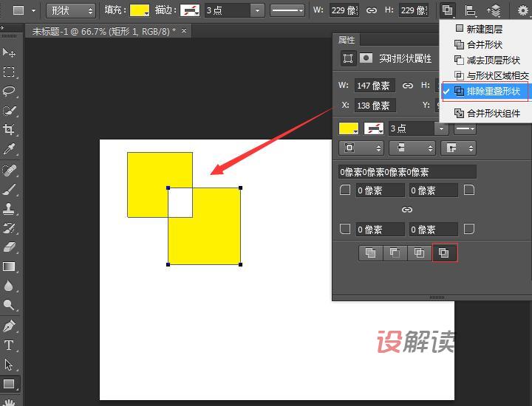Viewport: 532px width, 406px height.
Task: Click the 属性 panel tab
Action: coord(347,40)
